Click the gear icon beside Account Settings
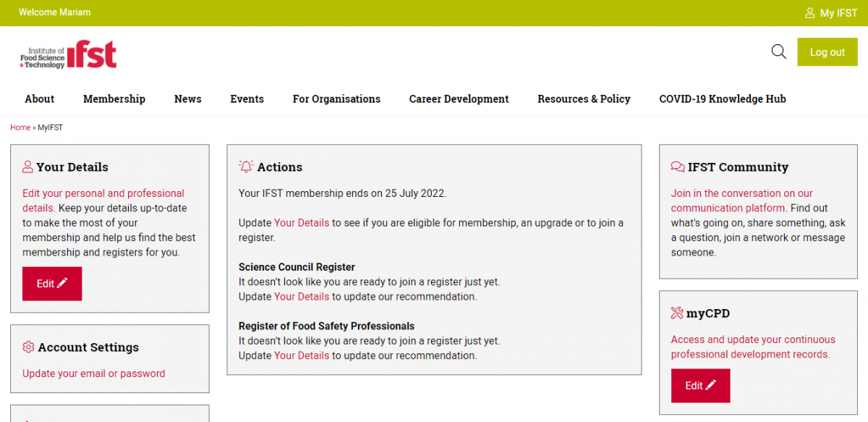The image size is (868, 422). pyautogui.click(x=27, y=347)
